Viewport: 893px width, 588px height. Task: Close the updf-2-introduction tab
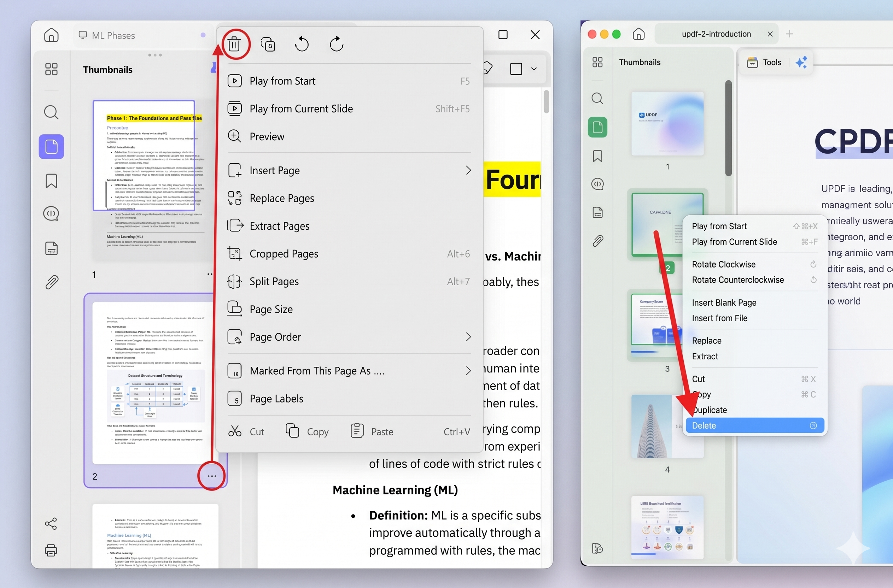tap(770, 34)
